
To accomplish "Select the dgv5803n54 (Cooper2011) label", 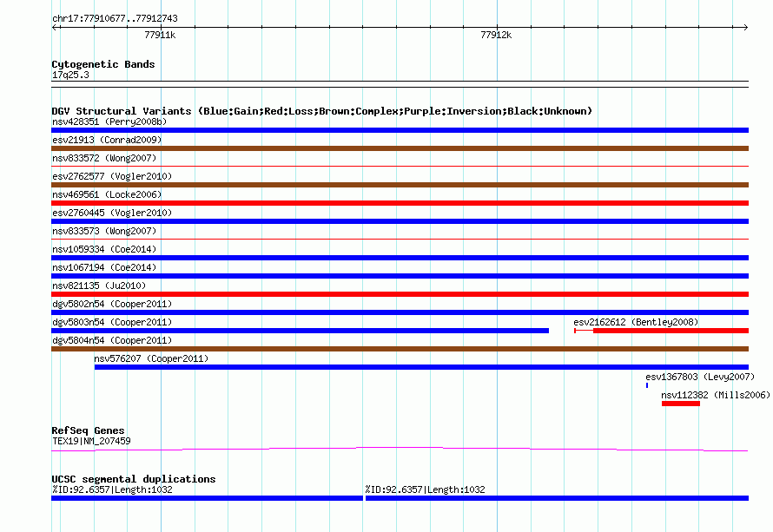I will (x=112, y=322).
